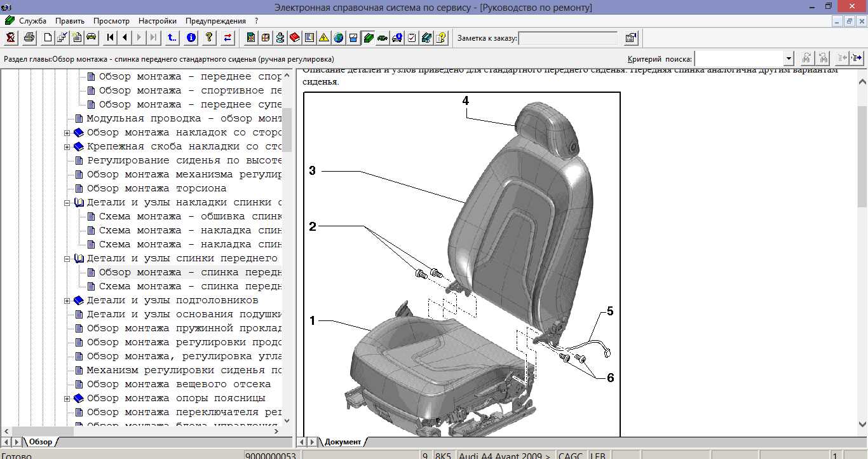The height and width of the screenshot is (459, 868).
Task: Click the globe toolbar icon
Action: pyautogui.click(x=339, y=38)
